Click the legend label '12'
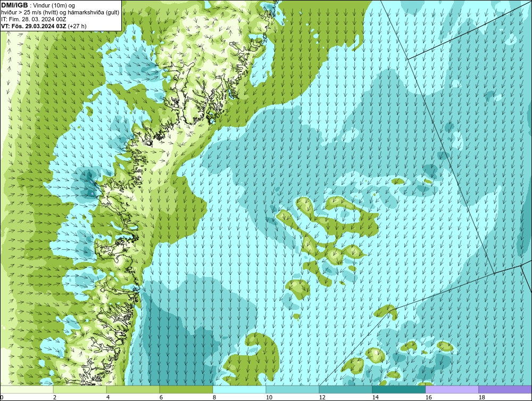This screenshot has height=401, width=532. point(322,397)
